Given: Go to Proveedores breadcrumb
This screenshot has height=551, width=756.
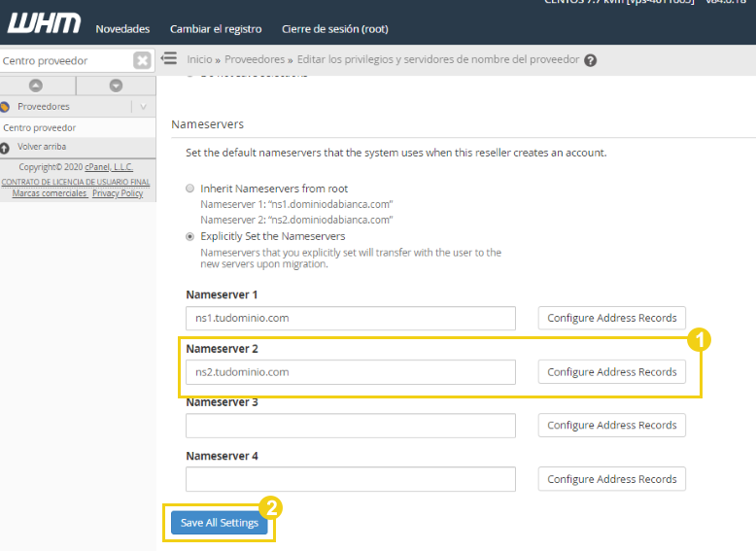Looking at the screenshot, I should pos(255,59).
